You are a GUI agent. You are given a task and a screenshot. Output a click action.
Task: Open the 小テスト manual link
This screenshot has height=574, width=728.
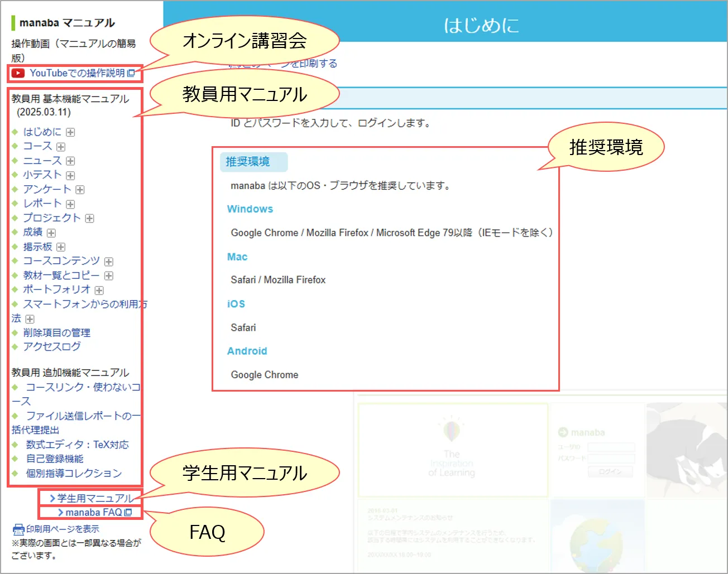tap(42, 175)
